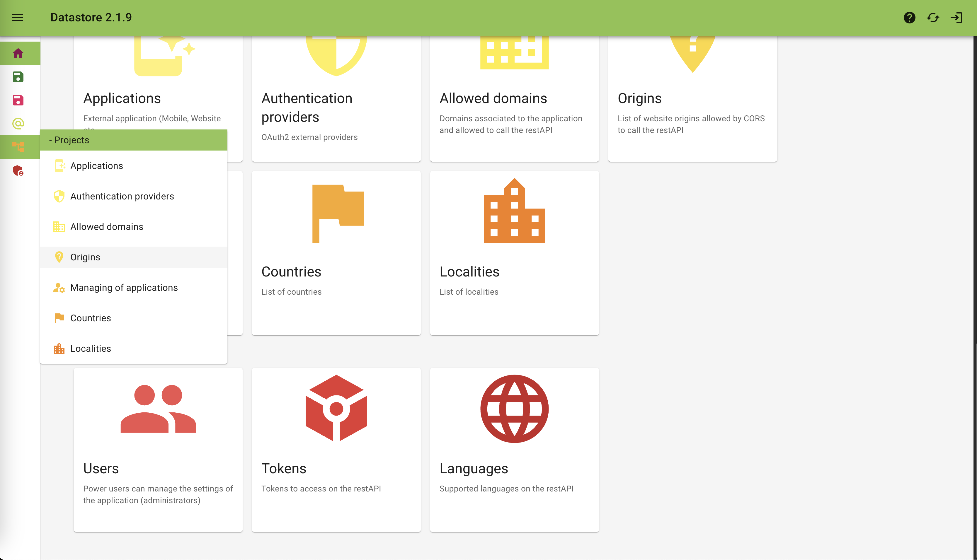Image resolution: width=977 pixels, height=560 pixels.
Task: Click the help question mark icon
Action: 909,18
